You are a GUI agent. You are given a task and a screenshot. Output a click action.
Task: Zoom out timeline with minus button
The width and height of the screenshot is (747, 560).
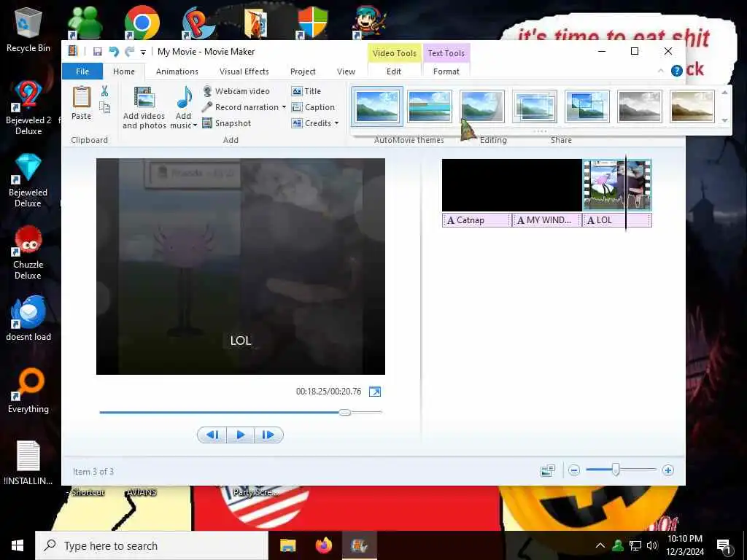pyautogui.click(x=574, y=471)
